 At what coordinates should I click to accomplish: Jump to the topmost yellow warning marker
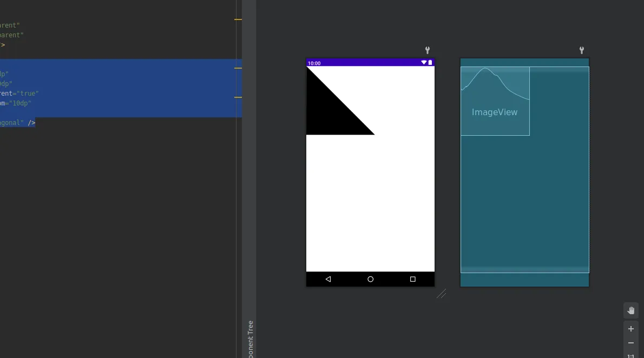coord(238,19)
